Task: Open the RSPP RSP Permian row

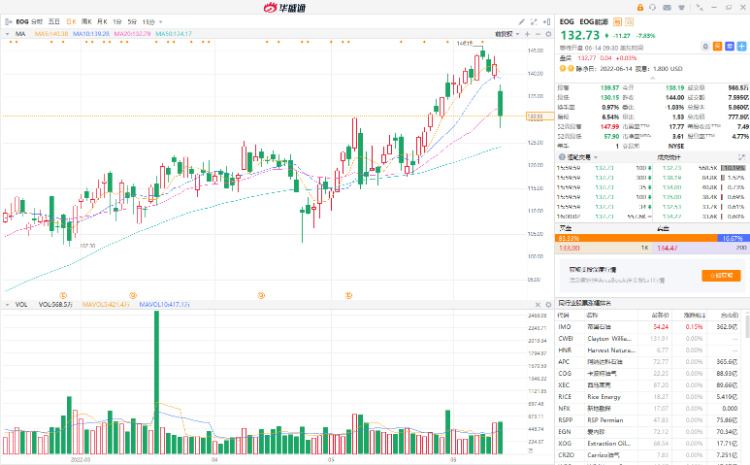Action: (x=649, y=420)
